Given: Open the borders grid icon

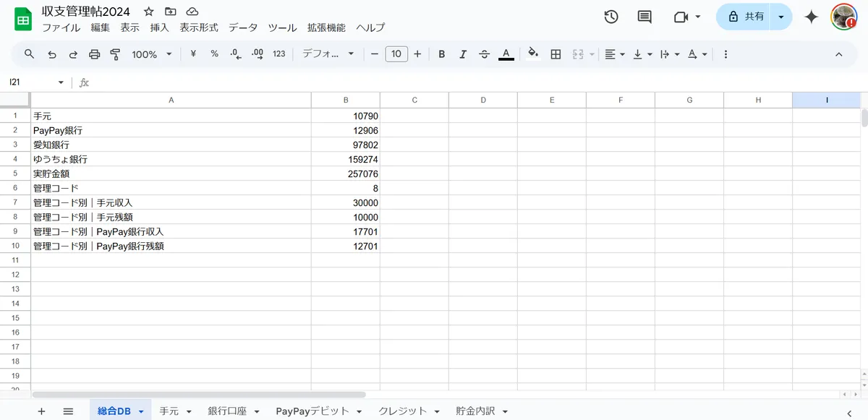Looking at the screenshot, I should [x=556, y=54].
